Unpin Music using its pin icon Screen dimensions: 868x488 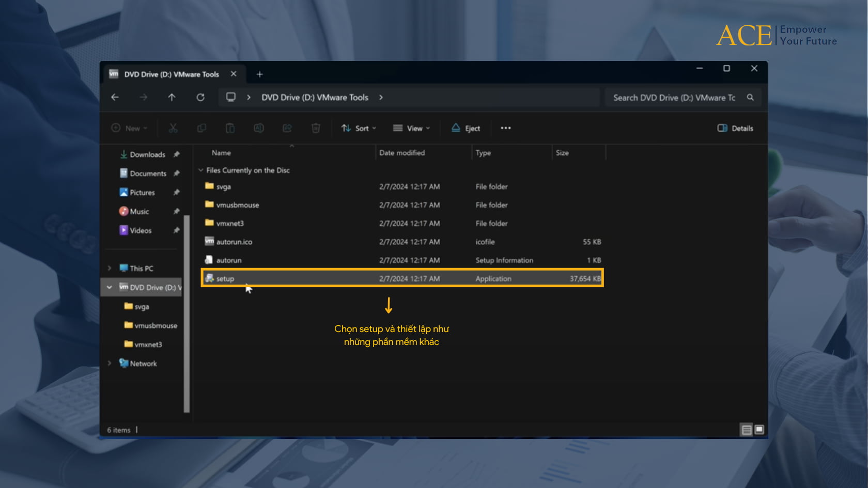click(x=177, y=211)
